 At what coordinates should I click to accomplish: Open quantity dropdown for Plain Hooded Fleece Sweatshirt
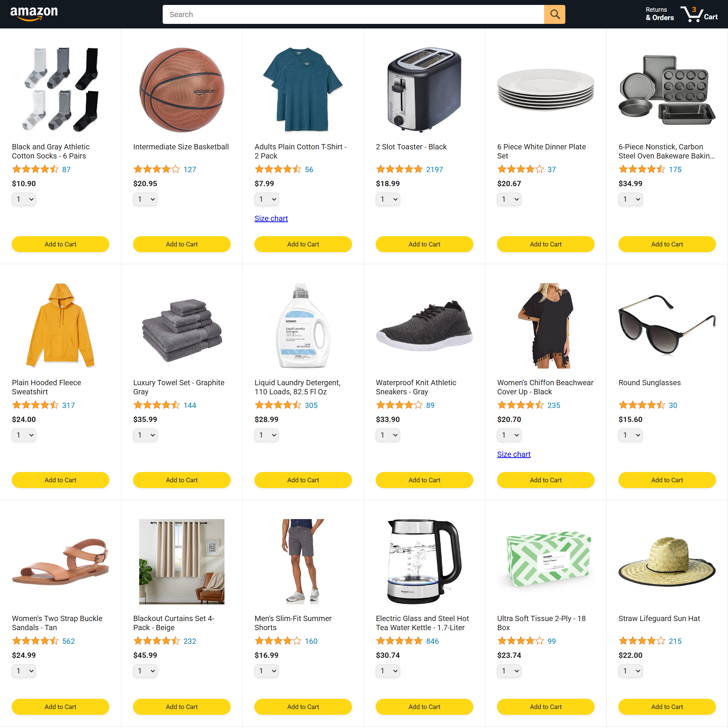[x=24, y=435]
